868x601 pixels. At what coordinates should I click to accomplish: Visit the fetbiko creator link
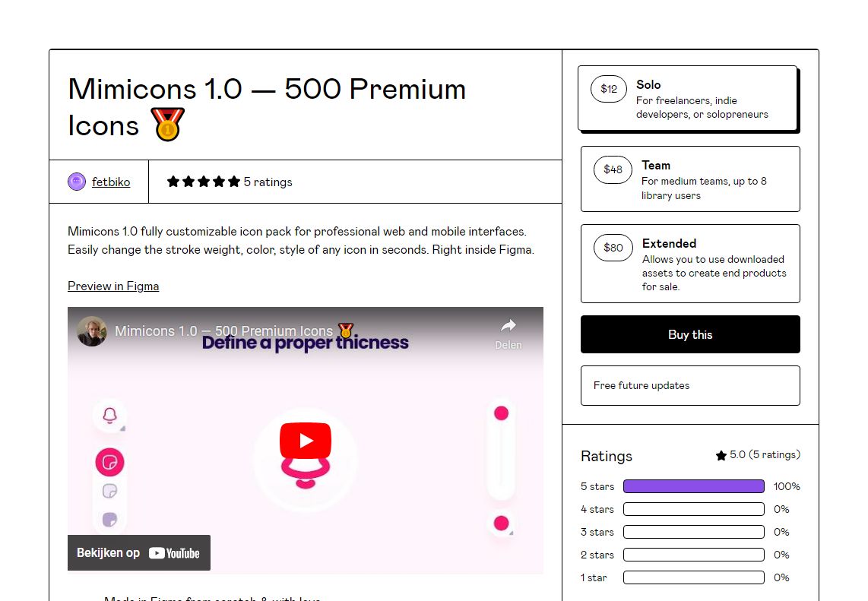point(111,182)
